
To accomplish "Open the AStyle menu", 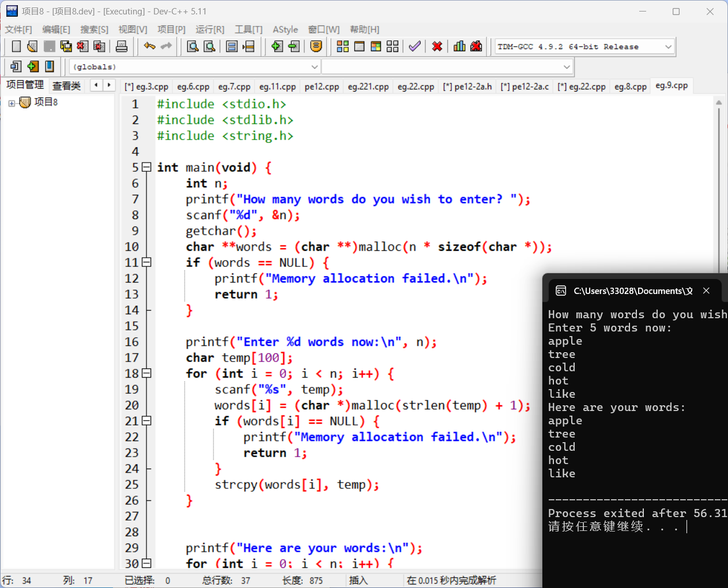I will pyautogui.click(x=285, y=29).
